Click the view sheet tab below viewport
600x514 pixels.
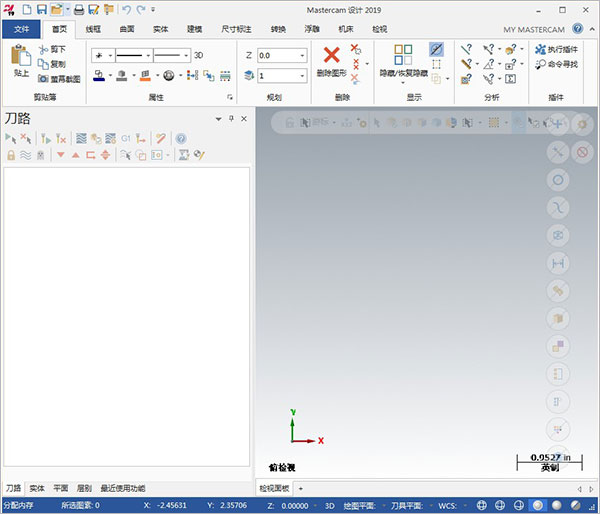tap(274, 489)
